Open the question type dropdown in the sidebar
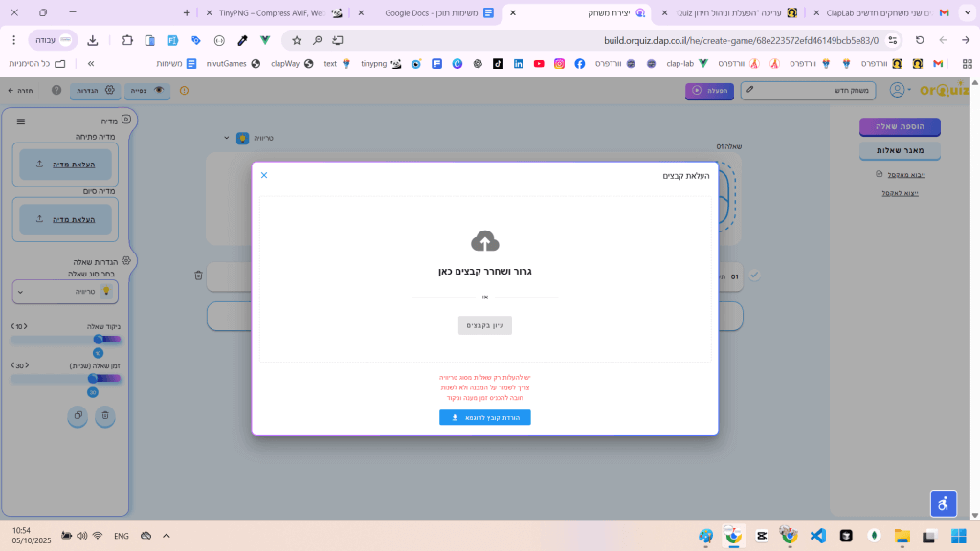The width and height of the screenshot is (980, 551). (67, 291)
